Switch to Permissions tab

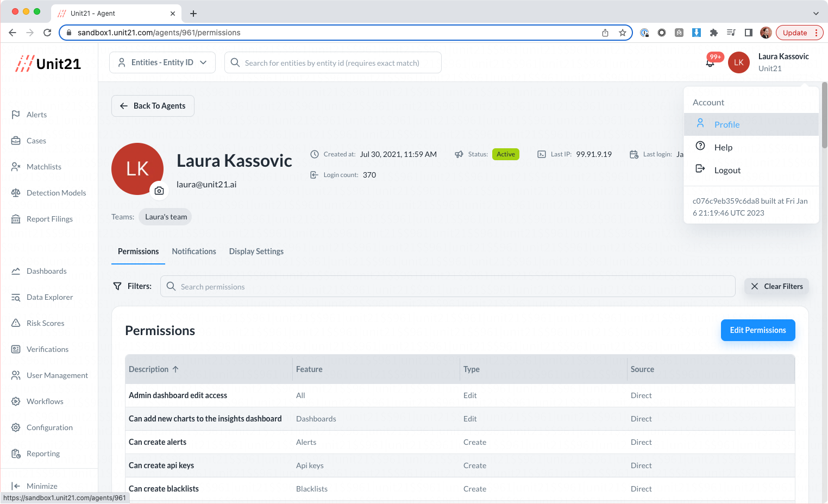click(138, 251)
